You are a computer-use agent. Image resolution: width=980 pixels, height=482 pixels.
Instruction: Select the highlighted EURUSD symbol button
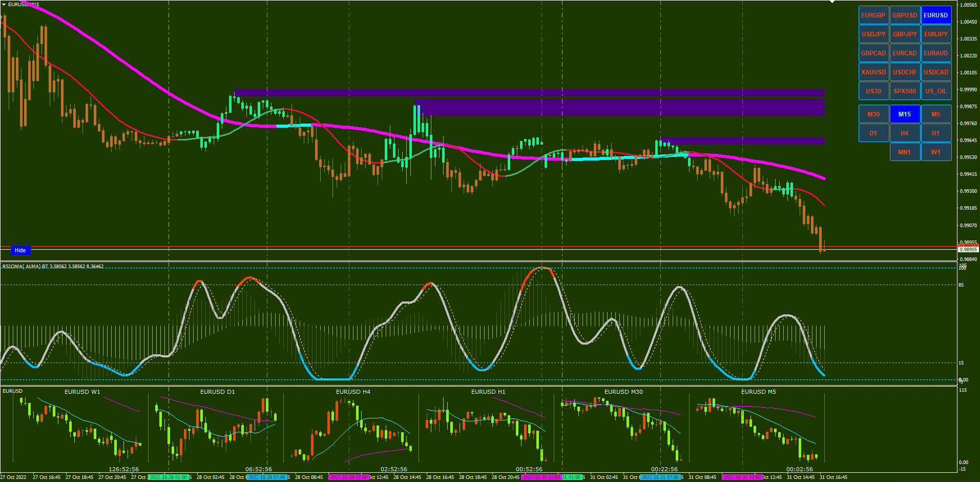[936, 15]
